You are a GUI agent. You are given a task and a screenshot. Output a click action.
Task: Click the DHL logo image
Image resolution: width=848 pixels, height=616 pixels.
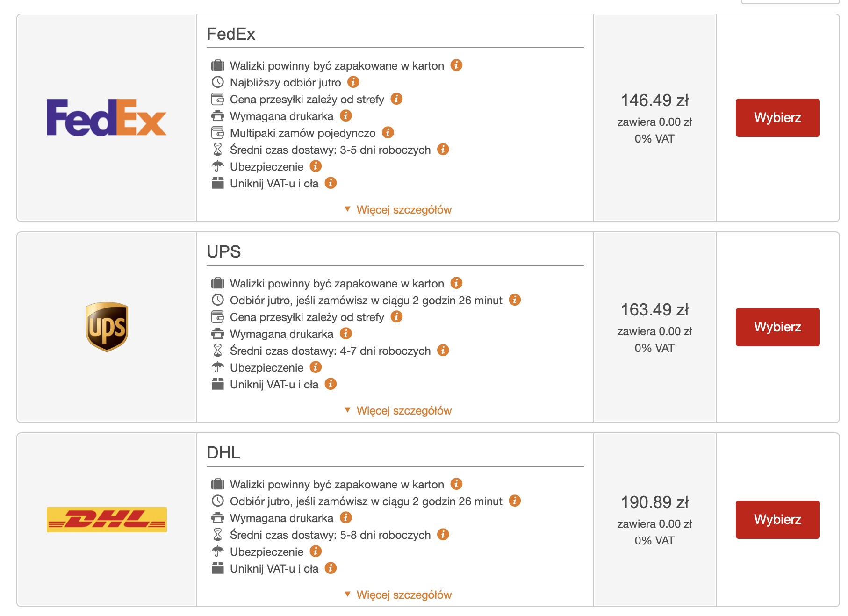[x=107, y=520]
